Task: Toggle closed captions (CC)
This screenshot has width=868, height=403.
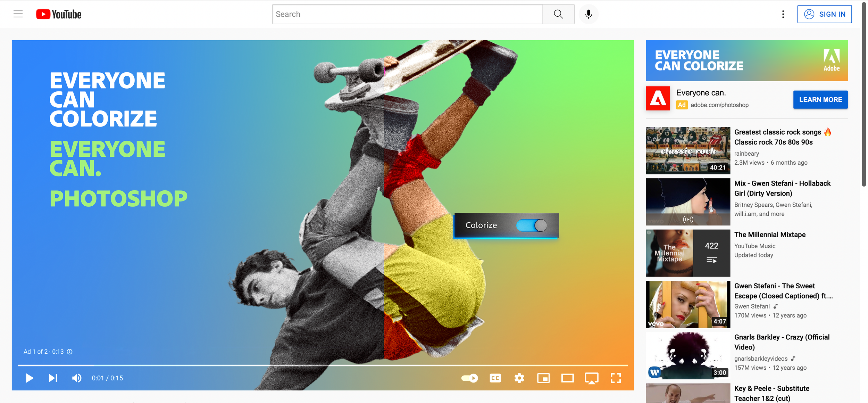Action: pyautogui.click(x=495, y=378)
